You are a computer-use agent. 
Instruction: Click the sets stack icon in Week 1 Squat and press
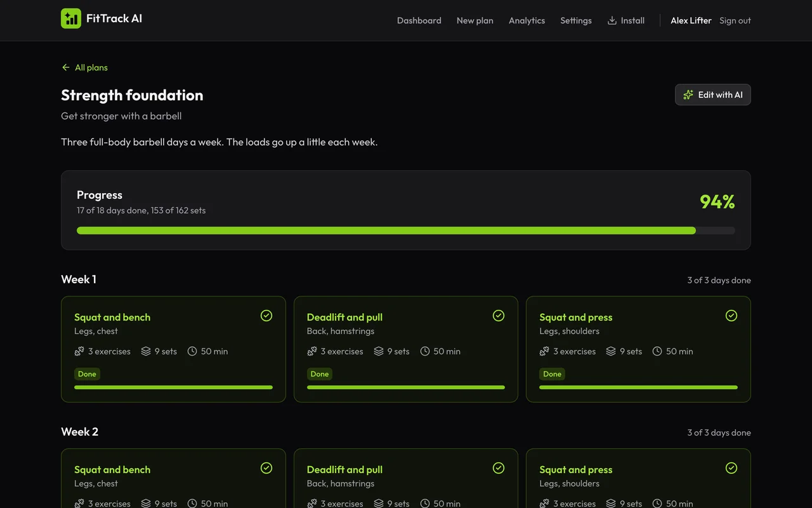coord(611,351)
